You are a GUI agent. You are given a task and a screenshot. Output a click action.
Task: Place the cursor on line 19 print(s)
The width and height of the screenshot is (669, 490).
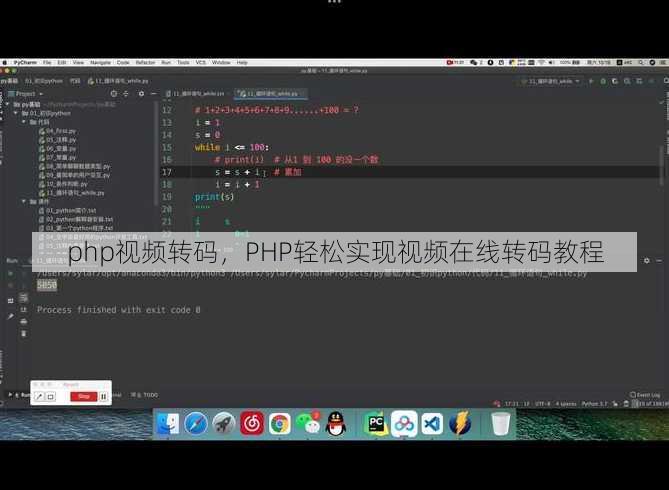click(214, 197)
